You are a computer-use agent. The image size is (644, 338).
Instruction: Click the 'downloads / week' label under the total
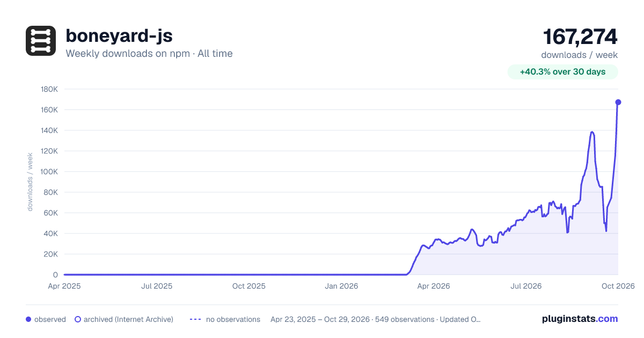click(x=580, y=55)
